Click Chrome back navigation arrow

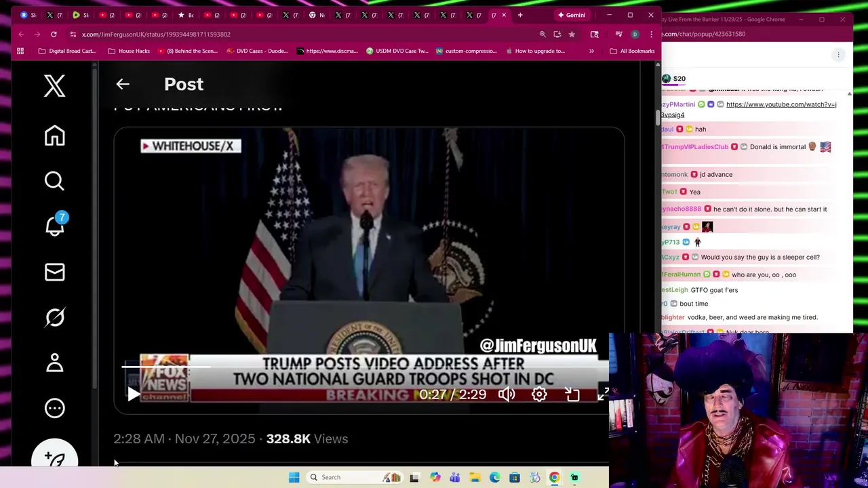[21, 34]
